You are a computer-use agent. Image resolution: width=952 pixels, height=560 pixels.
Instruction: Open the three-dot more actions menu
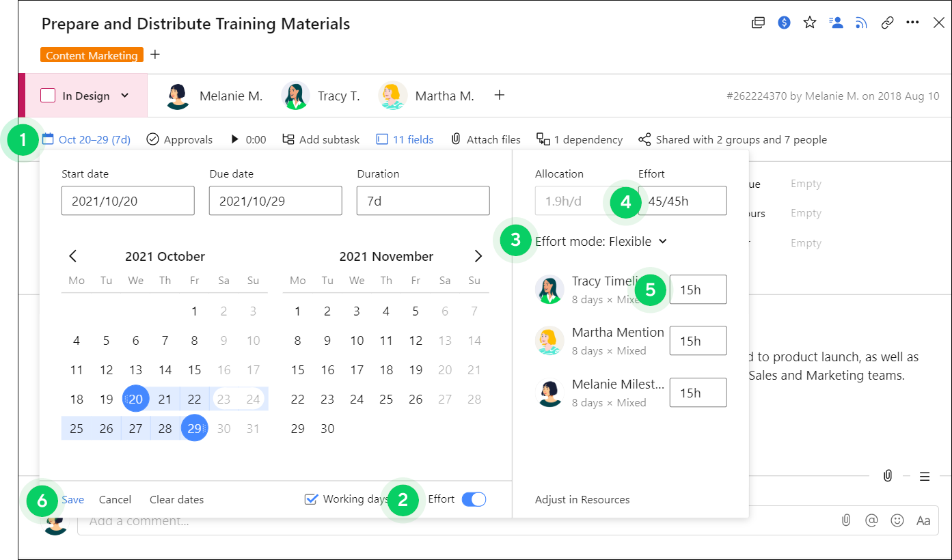912,23
